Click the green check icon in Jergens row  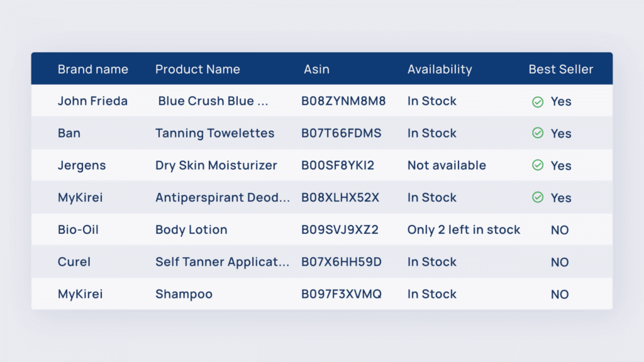(x=538, y=165)
